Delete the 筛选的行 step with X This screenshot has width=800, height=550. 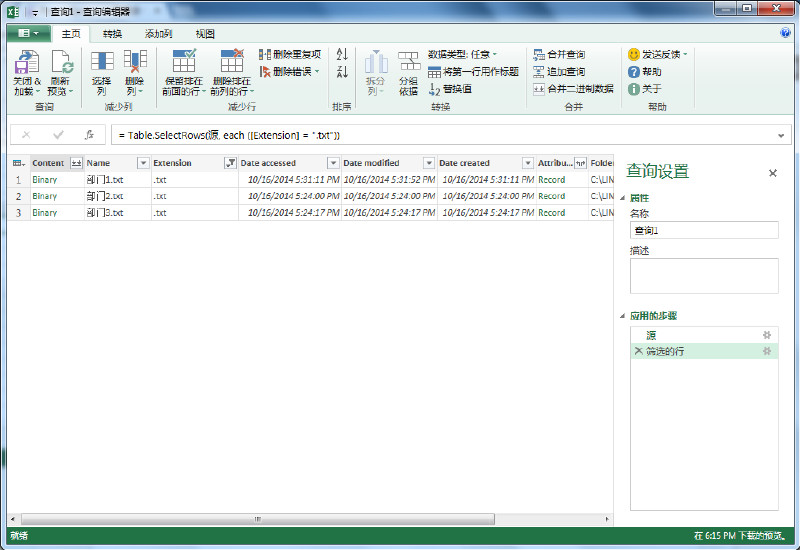638,351
